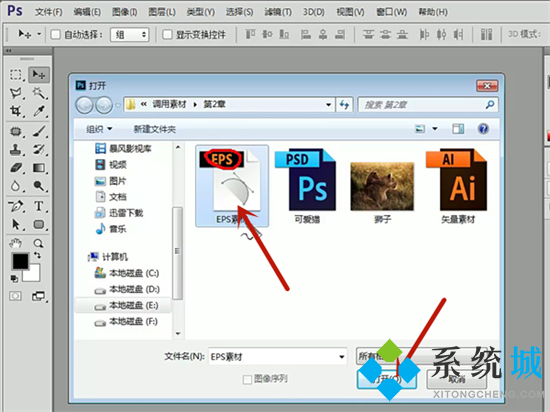Select the Eyedropper tool
The width and height of the screenshot is (550, 412).
[39, 111]
